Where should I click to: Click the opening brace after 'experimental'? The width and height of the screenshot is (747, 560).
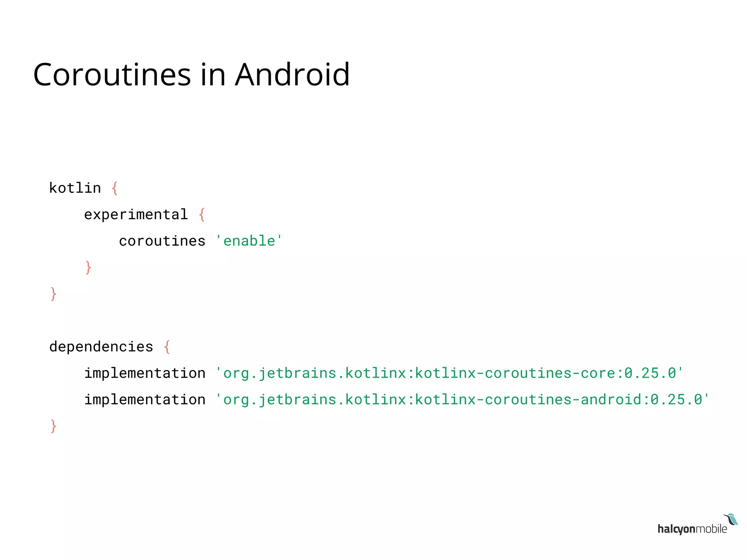pos(202,215)
